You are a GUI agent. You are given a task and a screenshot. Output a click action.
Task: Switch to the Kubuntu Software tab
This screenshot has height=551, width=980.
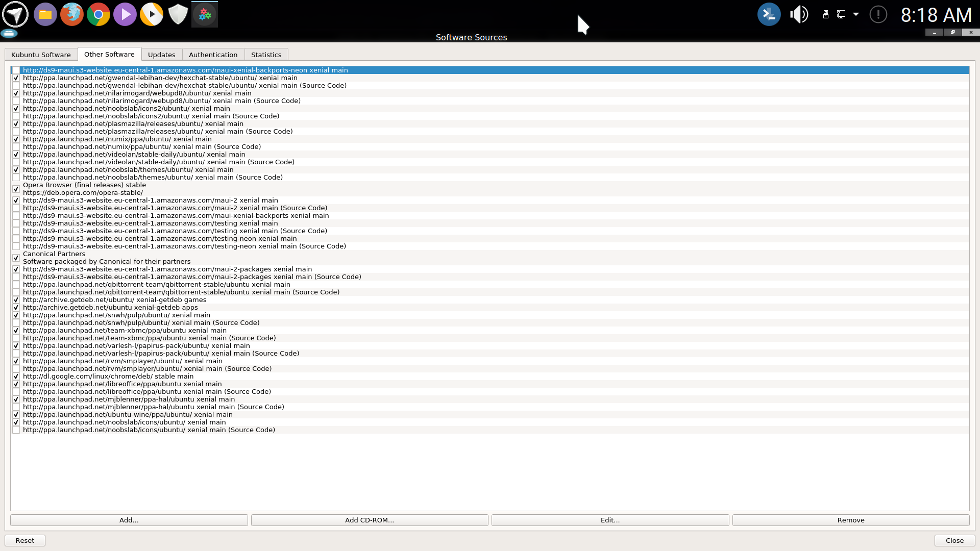click(41, 55)
